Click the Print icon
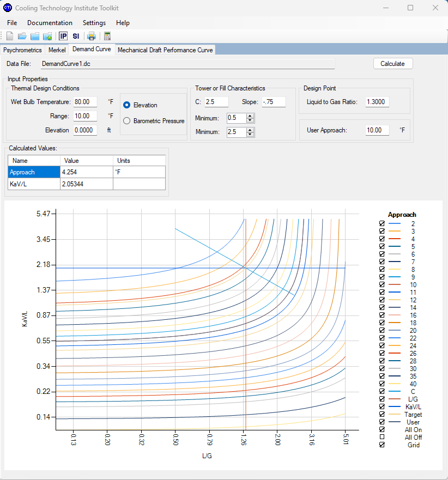The width and height of the screenshot is (448, 480). (x=92, y=37)
